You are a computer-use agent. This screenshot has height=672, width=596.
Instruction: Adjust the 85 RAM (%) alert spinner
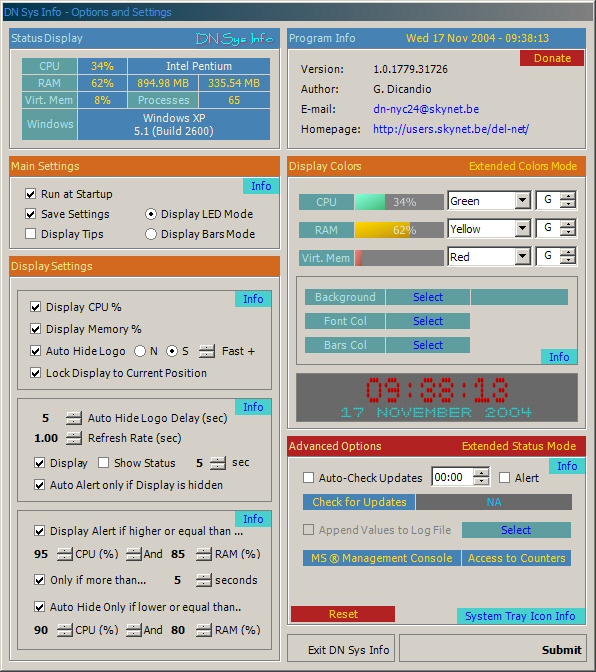(x=204, y=554)
